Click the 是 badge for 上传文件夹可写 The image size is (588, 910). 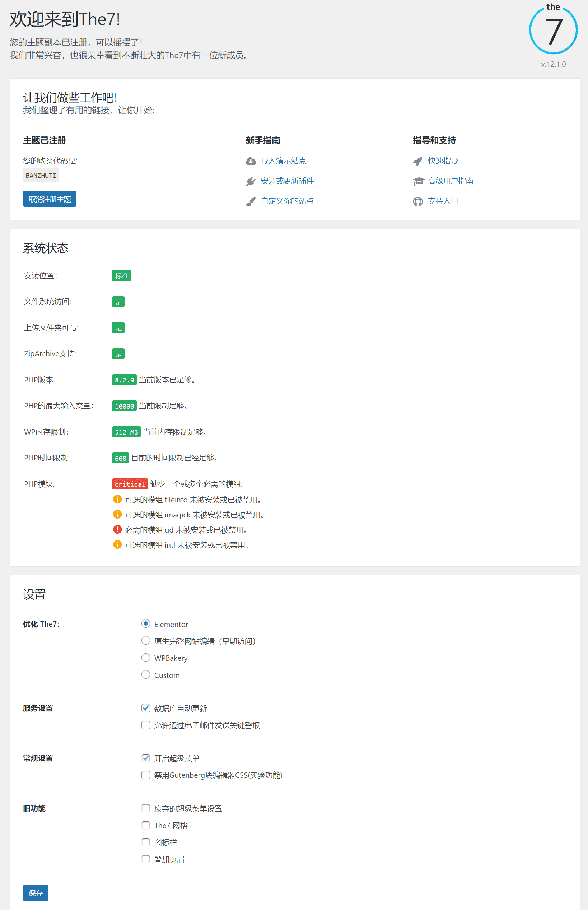point(118,328)
